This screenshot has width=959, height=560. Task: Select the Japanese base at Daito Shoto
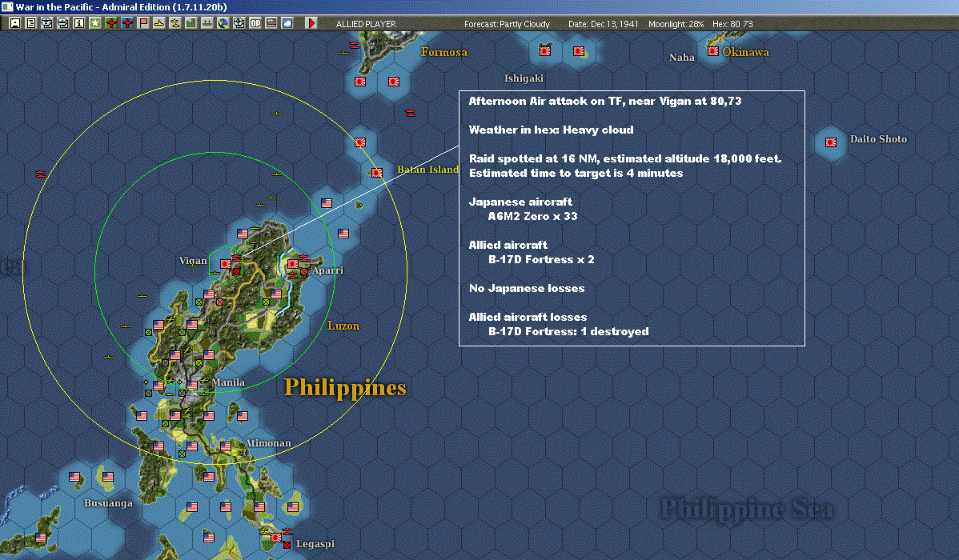click(831, 142)
